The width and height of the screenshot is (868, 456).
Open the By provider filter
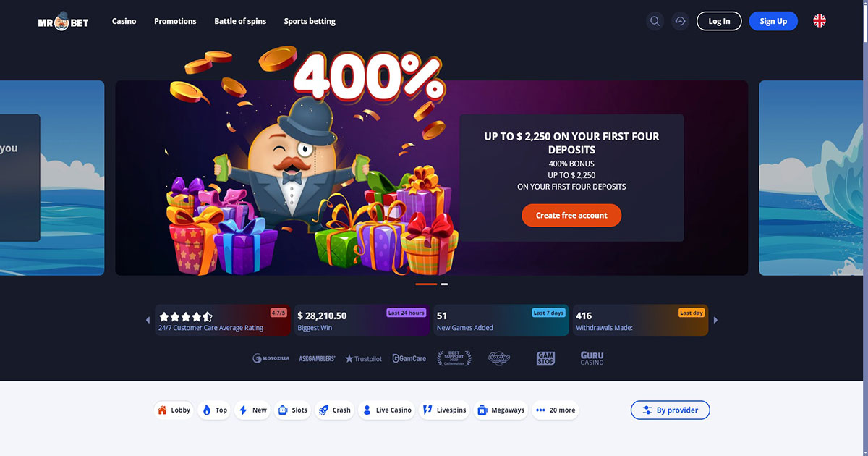click(x=670, y=410)
